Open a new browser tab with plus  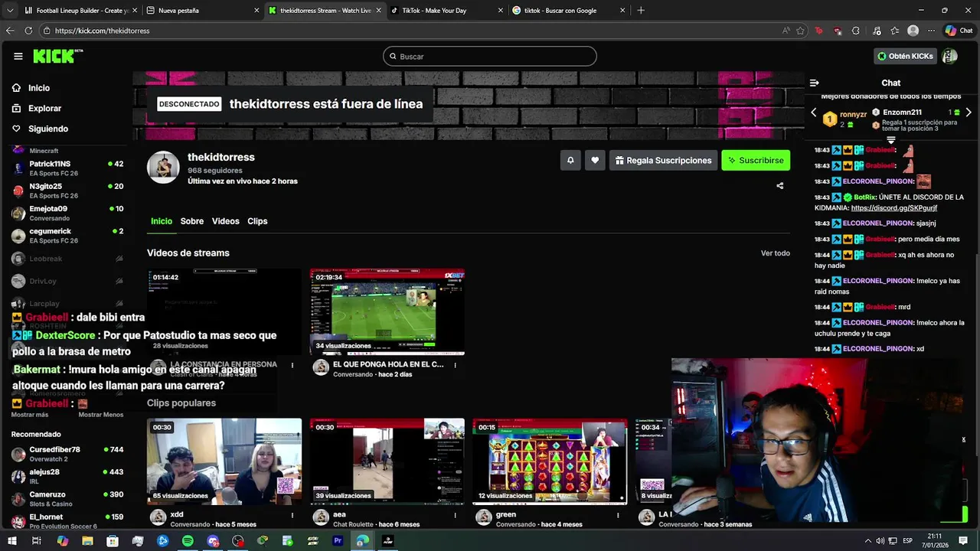pyautogui.click(x=641, y=11)
